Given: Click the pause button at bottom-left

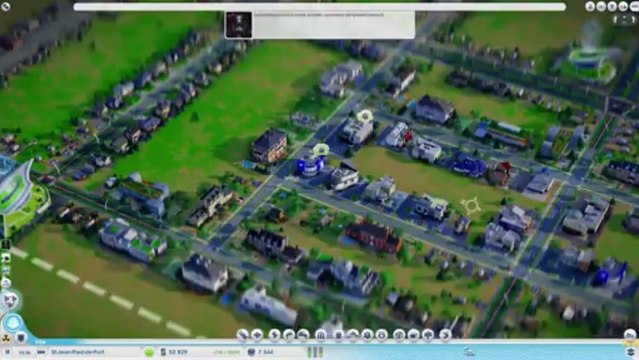Looking at the screenshot, I should [7, 352].
